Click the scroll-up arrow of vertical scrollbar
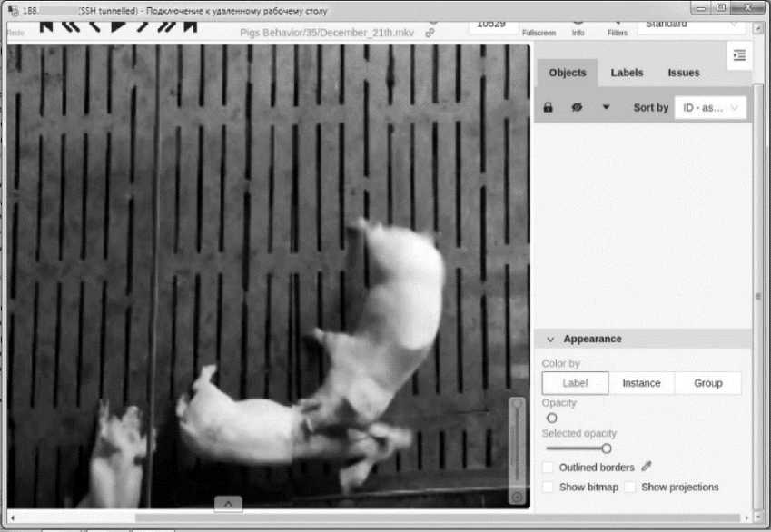Screen dimensions: 771x532 click(x=758, y=28)
